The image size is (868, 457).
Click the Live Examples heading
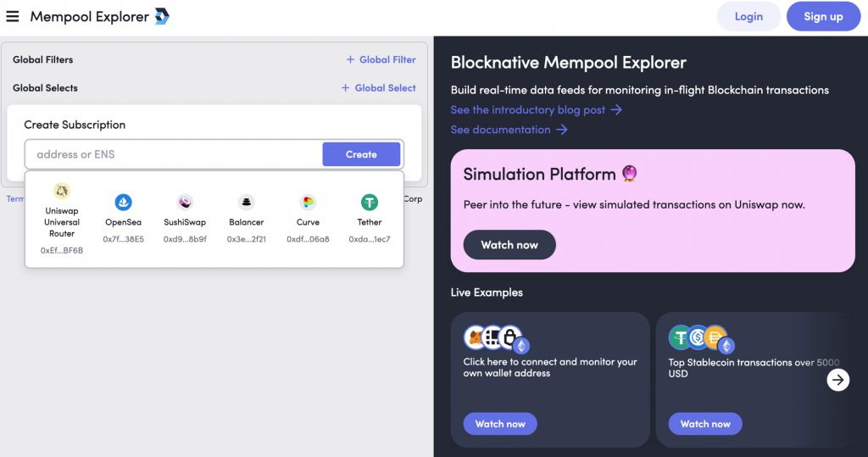[x=487, y=293]
